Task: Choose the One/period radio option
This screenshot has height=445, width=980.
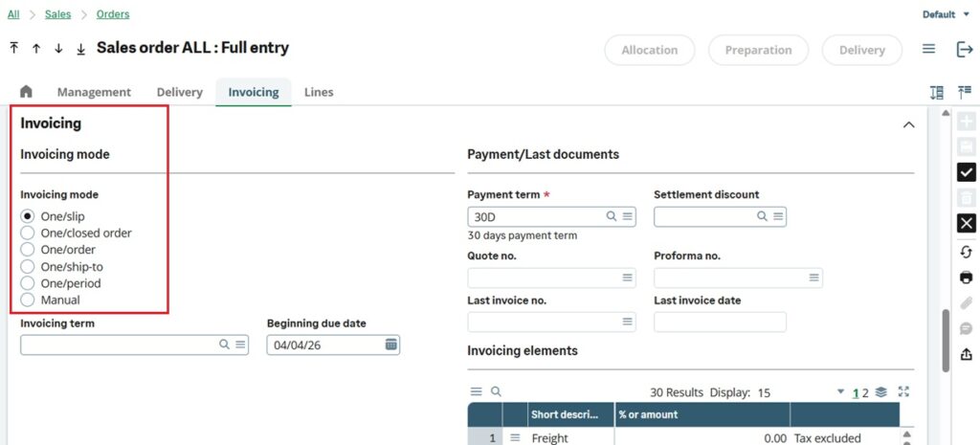Action: click(x=28, y=283)
